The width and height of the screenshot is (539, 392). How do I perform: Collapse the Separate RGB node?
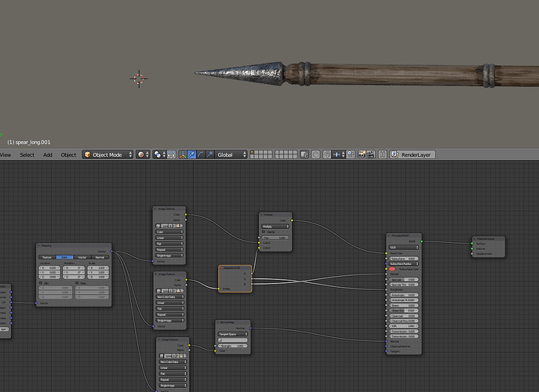pyautogui.click(x=221, y=268)
